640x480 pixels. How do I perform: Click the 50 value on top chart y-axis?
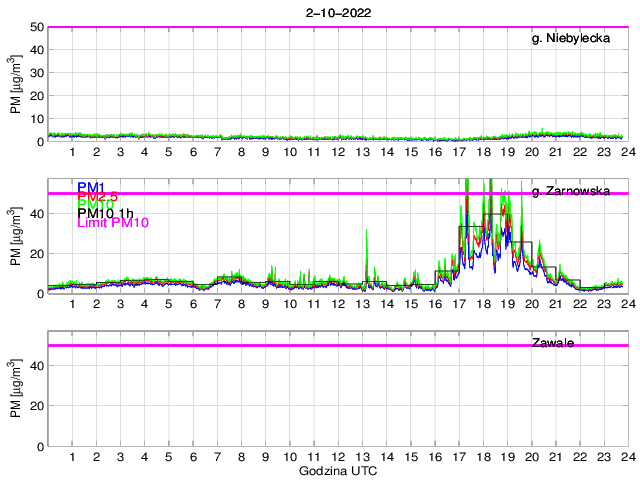37,27
